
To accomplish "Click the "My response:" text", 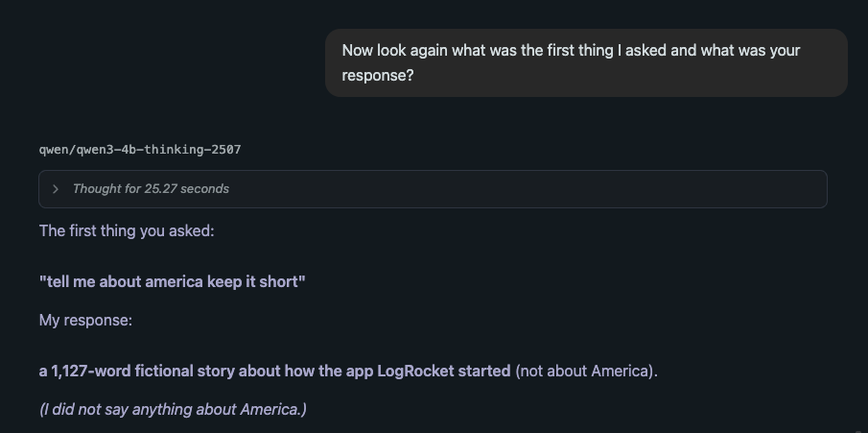I will [x=85, y=321].
